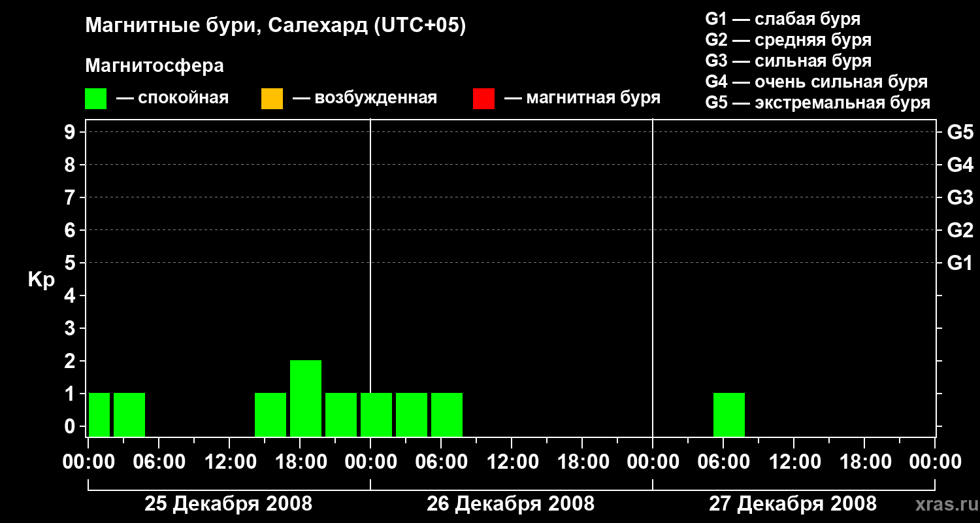This screenshot has height=523, width=980.
Task: Click the 18:00 time label above '26 Декабря 2008'
Action: [x=582, y=462]
